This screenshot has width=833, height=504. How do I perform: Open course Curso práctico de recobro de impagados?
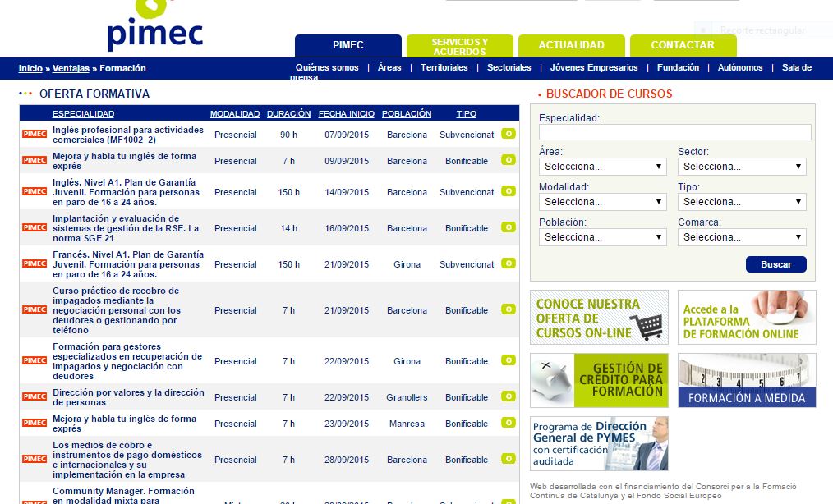coord(117,310)
